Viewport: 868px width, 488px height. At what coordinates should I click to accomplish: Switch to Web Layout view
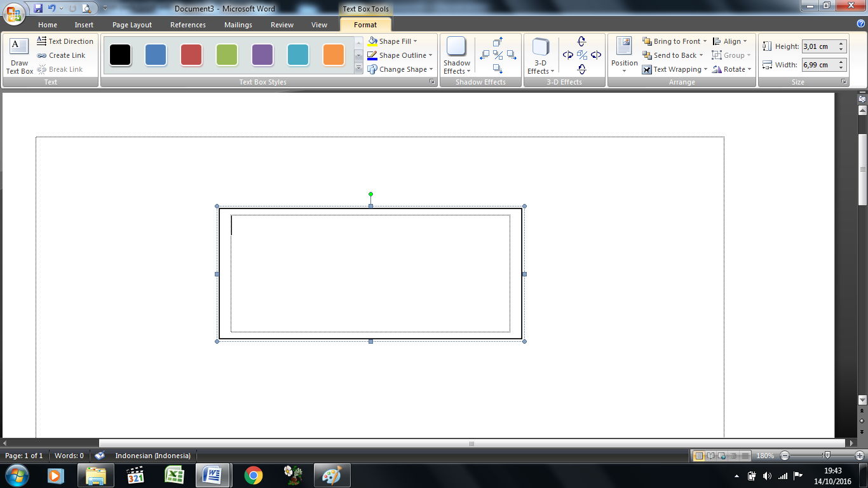[722, 456]
